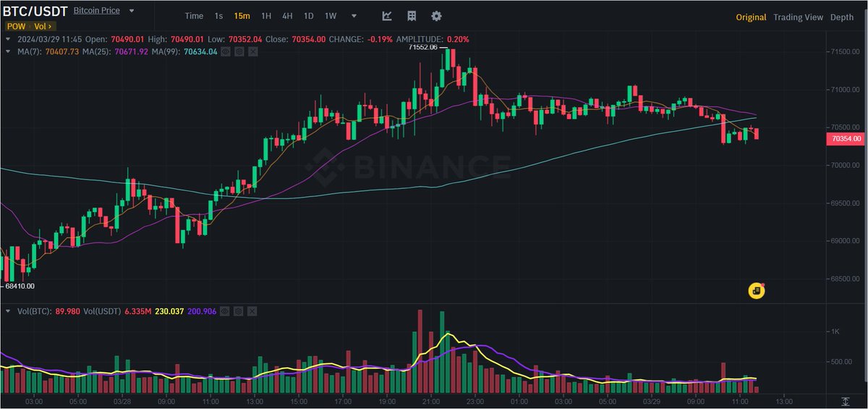
Task: Click the 70000.00 price axis label
Action: pos(843,165)
